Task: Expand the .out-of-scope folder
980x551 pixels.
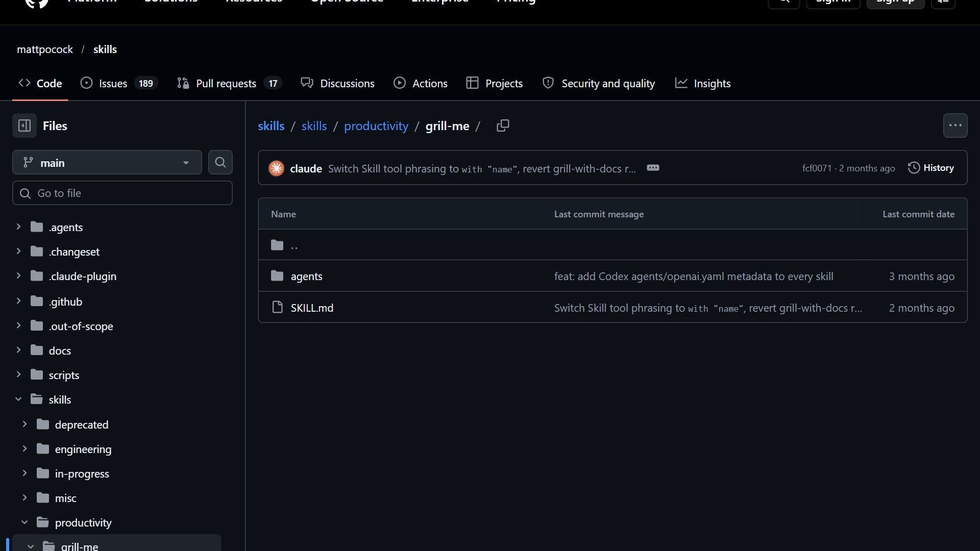Action: click(x=18, y=325)
